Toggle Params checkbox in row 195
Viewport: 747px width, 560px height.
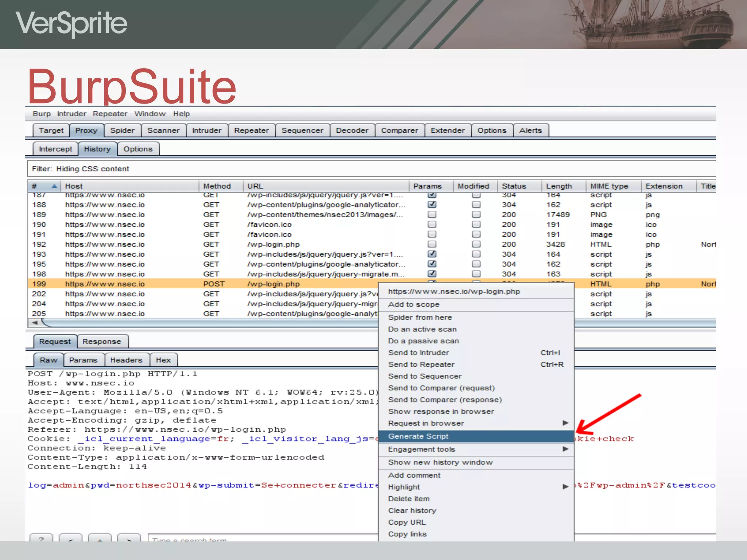coord(432,264)
